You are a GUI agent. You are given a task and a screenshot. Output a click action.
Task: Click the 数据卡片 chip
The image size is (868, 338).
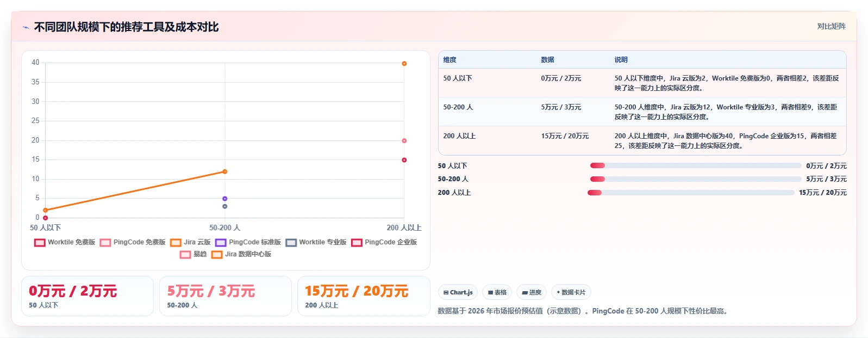[x=571, y=292]
